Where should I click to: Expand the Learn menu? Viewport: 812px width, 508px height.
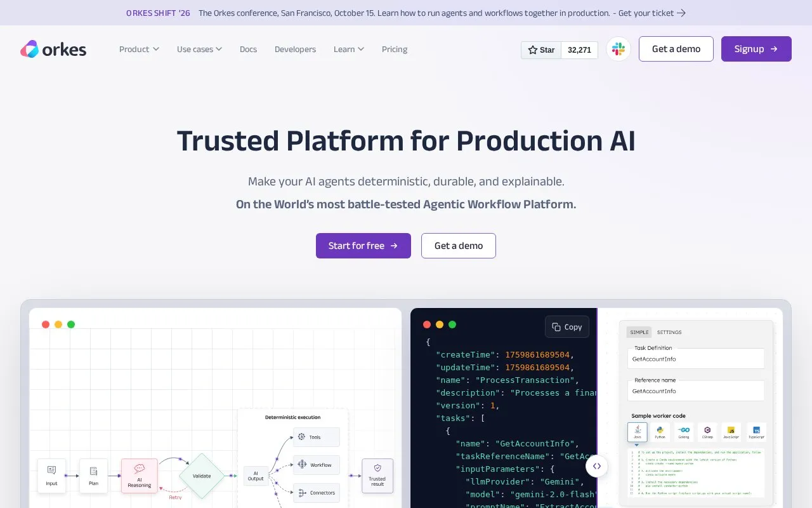349,50
